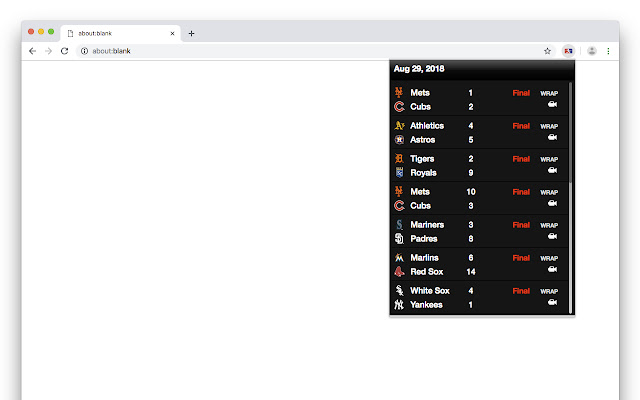Open the MLB scores extension icon

[568, 51]
